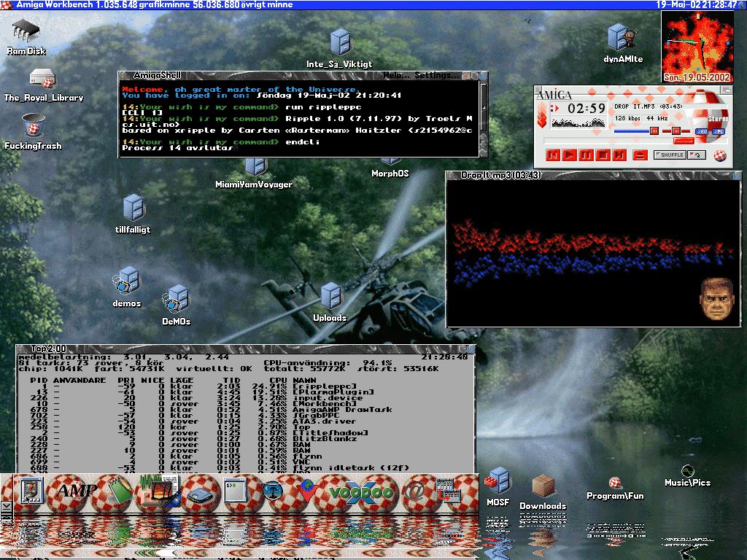Collapse the dock using its left edge arrow
Viewport: 747px width, 560px height.
point(6,505)
